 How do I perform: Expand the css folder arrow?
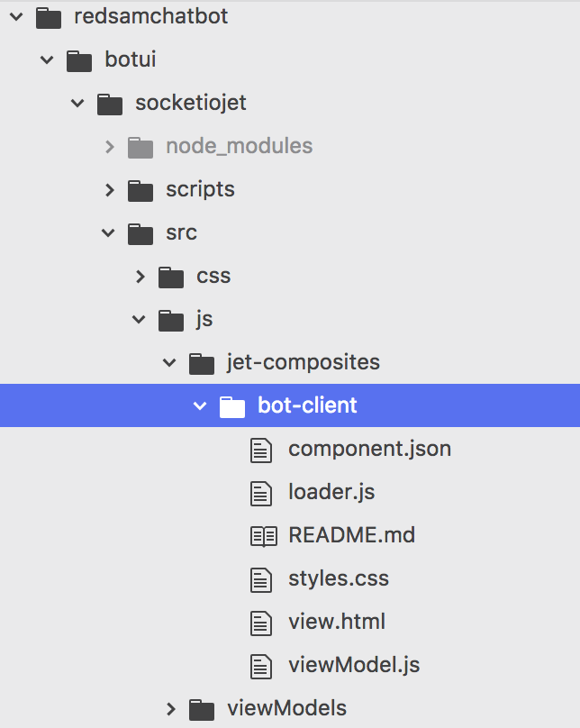(x=140, y=277)
